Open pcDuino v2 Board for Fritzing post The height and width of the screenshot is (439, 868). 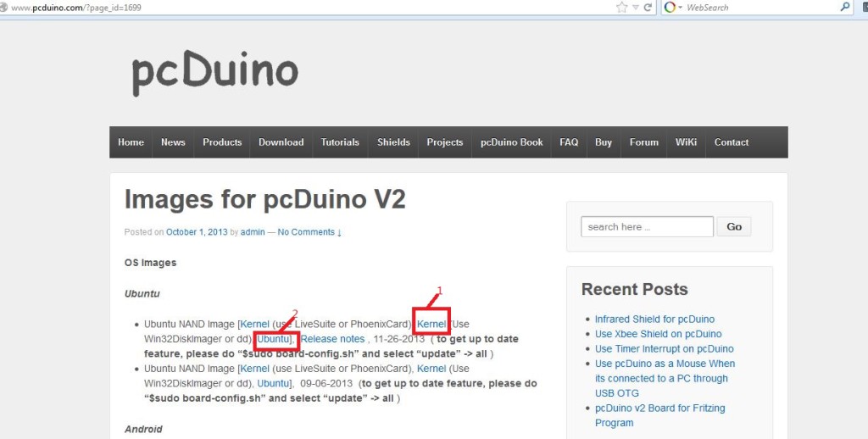pyautogui.click(x=659, y=415)
